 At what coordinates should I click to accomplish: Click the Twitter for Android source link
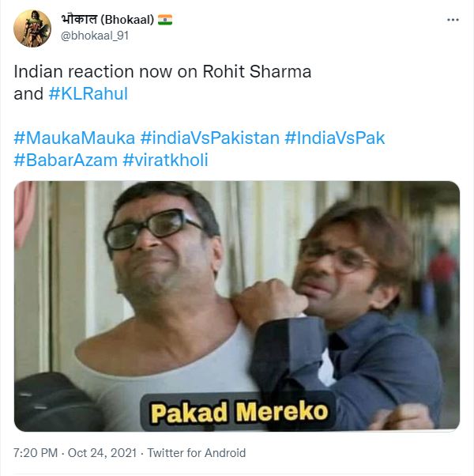[197, 453]
